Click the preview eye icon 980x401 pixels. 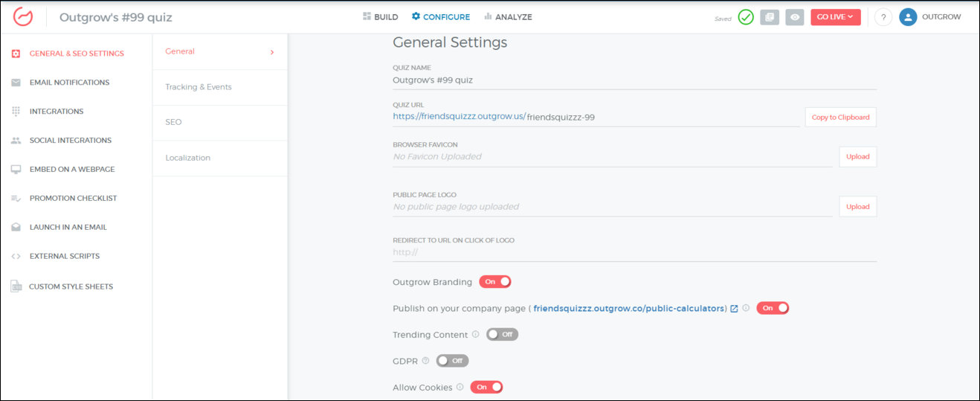[795, 17]
